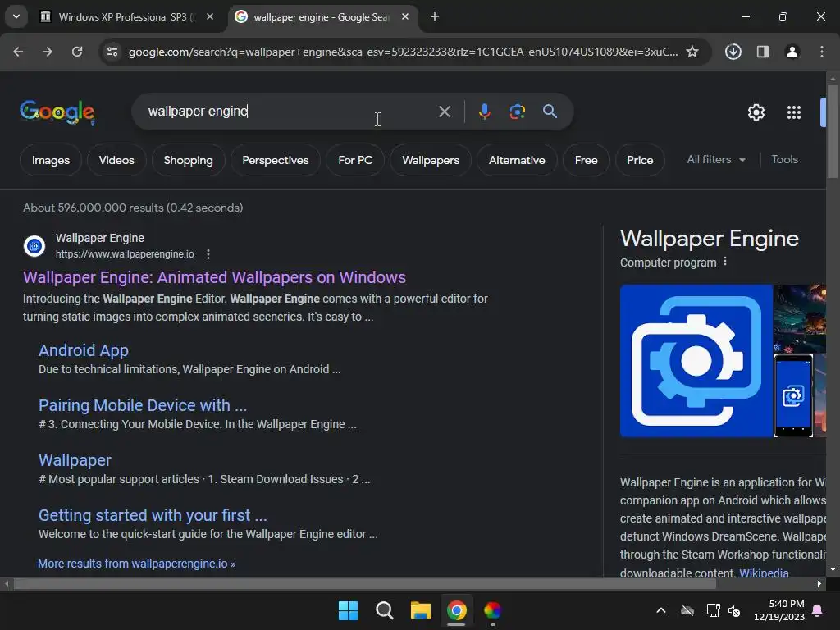Viewport: 840px width, 630px height.
Task: Click the wallpaperengine.io favicon
Action: [x=34, y=246]
